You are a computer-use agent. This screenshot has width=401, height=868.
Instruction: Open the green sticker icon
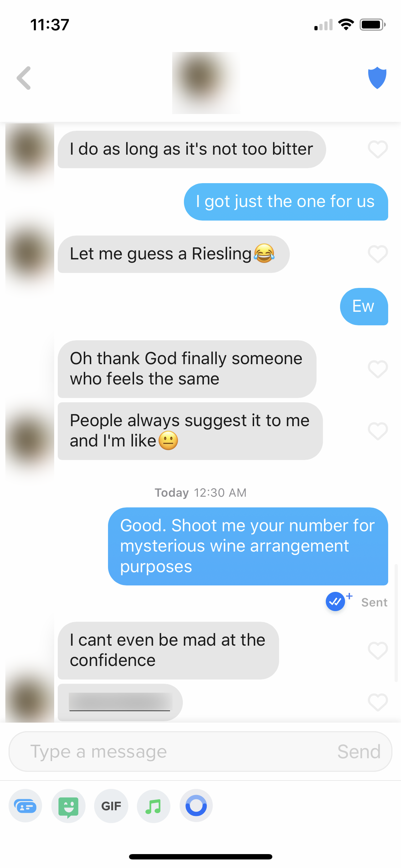pyautogui.click(x=68, y=806)
